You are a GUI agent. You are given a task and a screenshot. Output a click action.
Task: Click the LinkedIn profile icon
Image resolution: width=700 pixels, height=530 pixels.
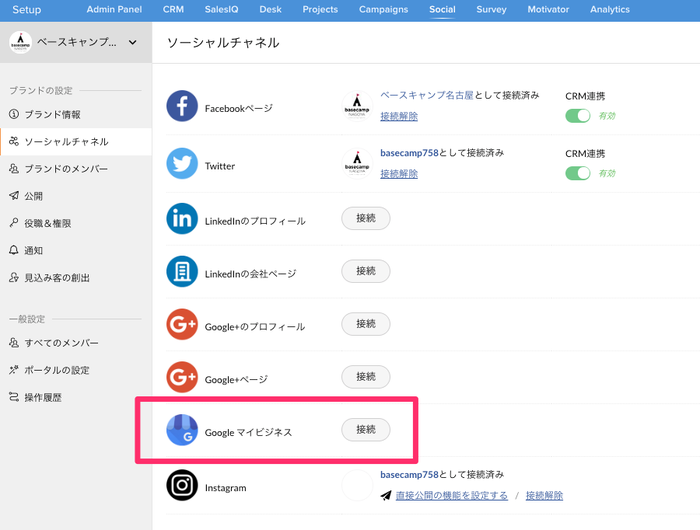tap(182, 218)
